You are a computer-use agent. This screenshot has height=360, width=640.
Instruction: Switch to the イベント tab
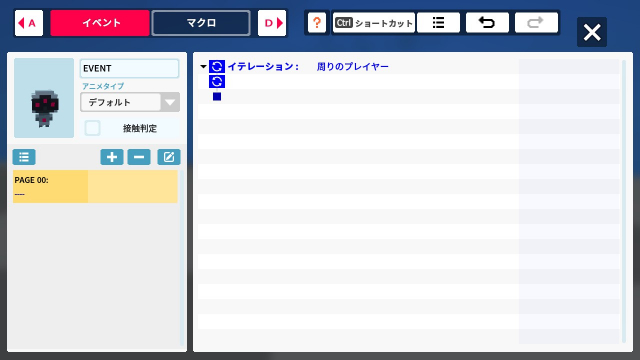(100, 23)
